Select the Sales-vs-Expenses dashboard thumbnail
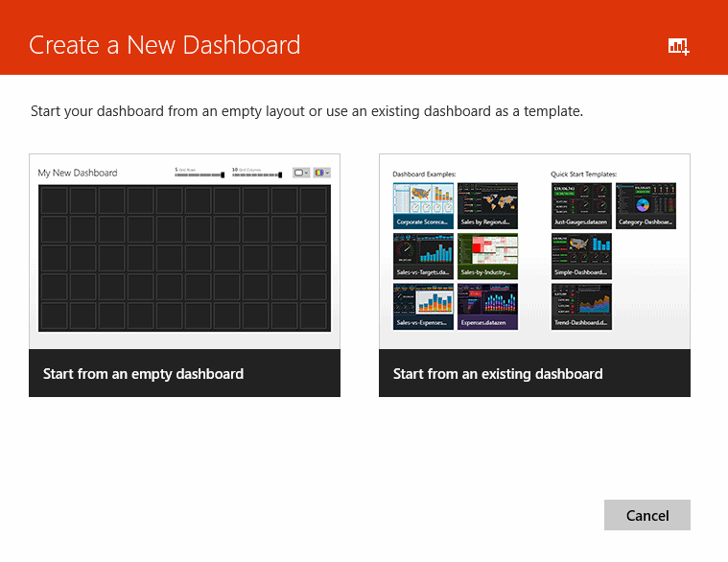728x562 pixels. (x=423, y=306)
